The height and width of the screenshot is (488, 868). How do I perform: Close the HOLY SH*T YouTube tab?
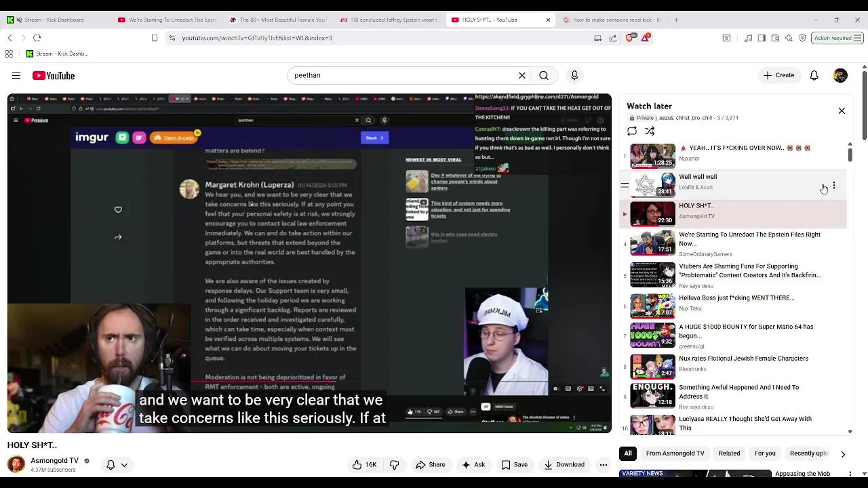pyautogui.click(x=548, y=20)
